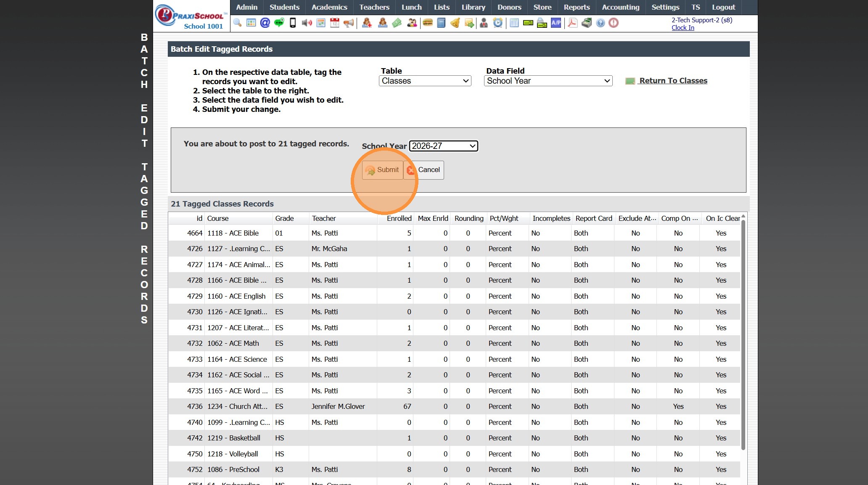The height and width of the screenshot is (485, 868).
Task: Click the A/P accounts payable icon
Action: [x=556, y=23]
